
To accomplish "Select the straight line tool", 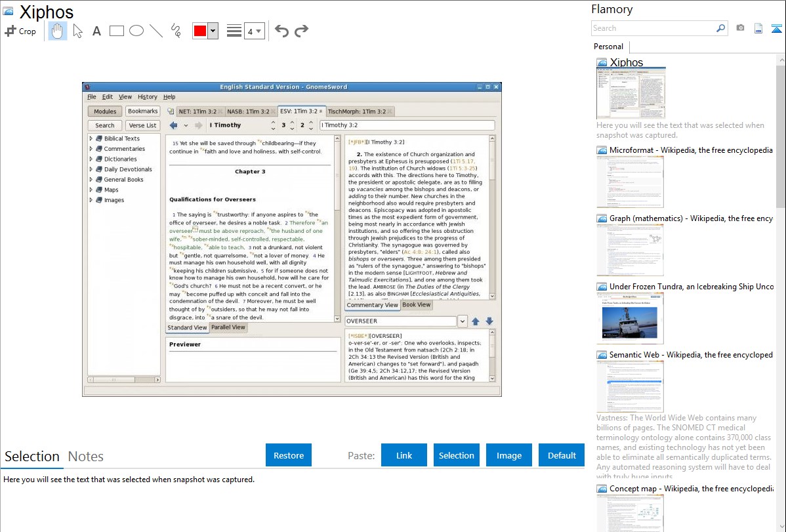I will 156,31.
